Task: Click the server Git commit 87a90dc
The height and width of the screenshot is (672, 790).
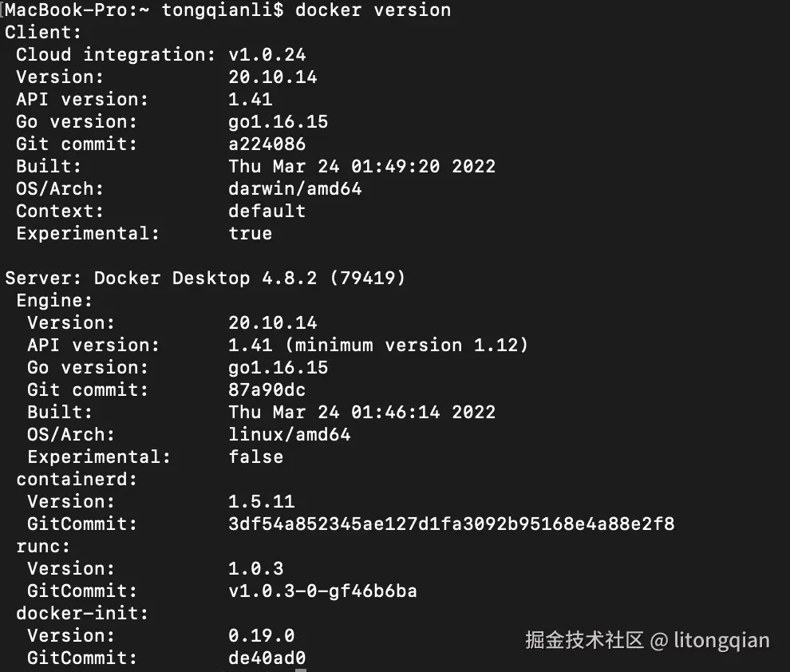Action: 267,390
